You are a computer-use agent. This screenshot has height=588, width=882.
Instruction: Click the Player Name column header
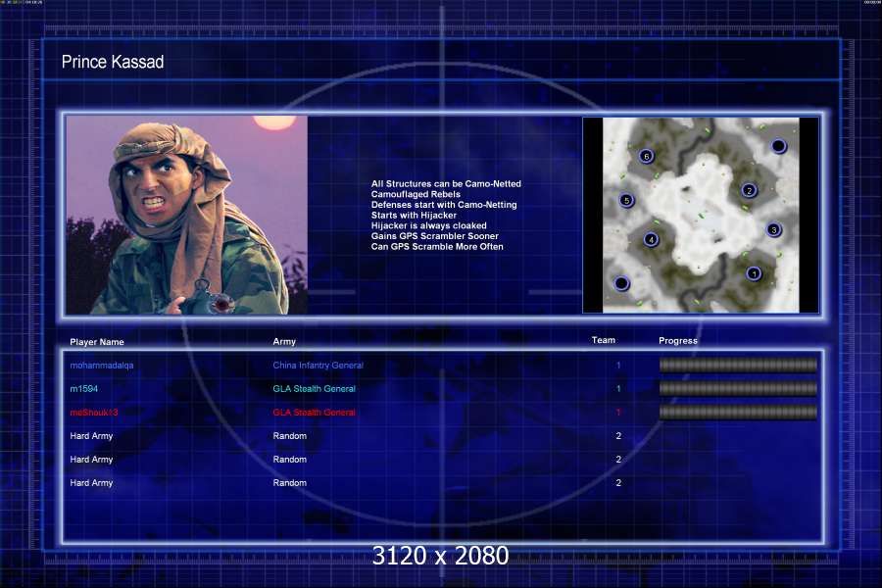[97, 342]
